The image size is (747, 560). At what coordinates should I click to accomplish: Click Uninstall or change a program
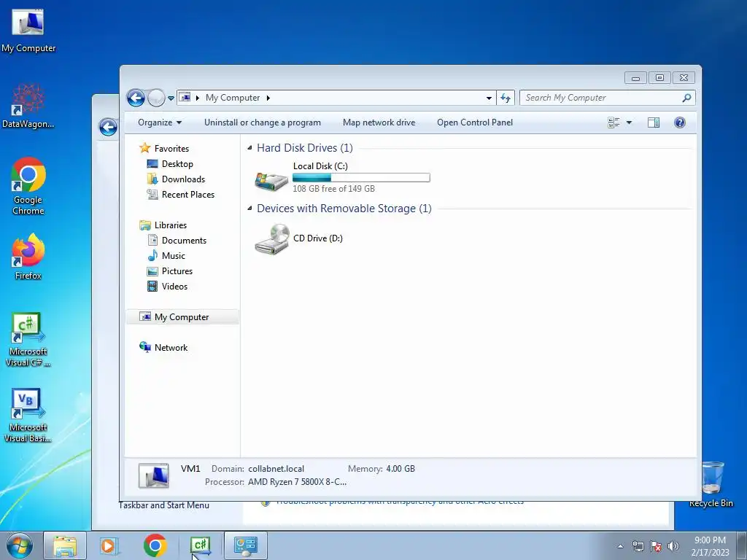263,122
